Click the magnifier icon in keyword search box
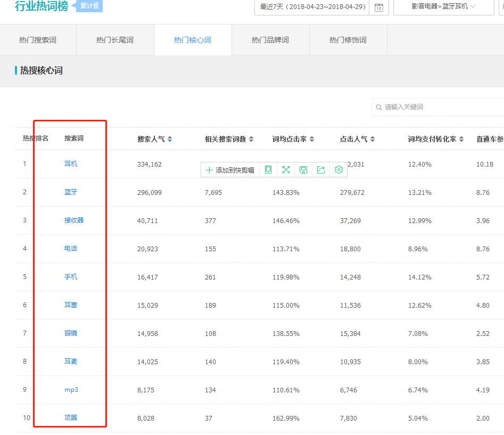The width and height of the screenshot is (504, 435). [379, 107]
